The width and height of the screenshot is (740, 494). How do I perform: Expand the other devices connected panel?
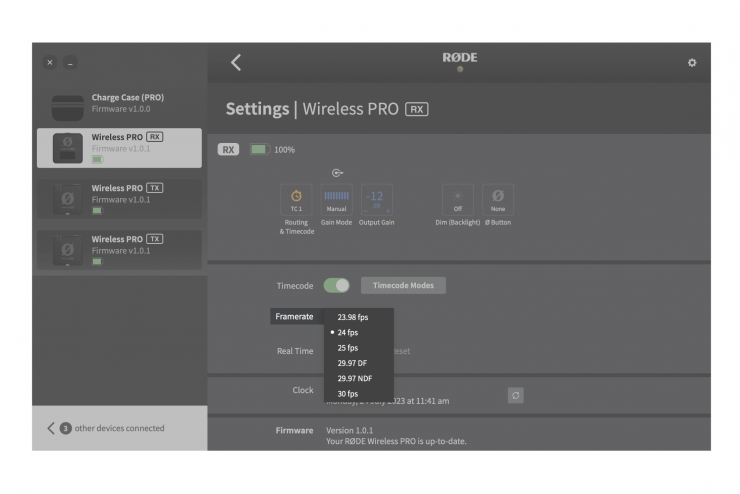click(x=52, y=428)
